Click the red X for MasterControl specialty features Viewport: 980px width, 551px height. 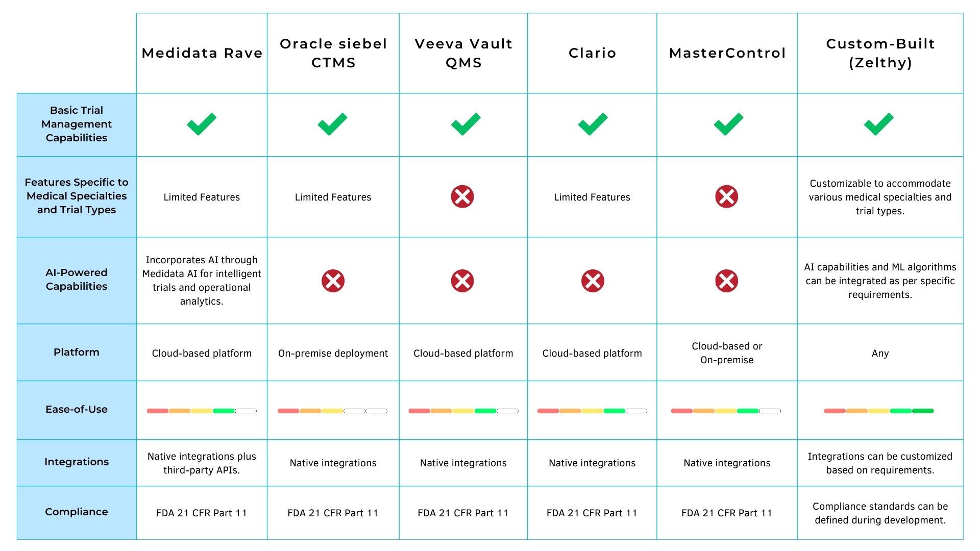[727, 196]
